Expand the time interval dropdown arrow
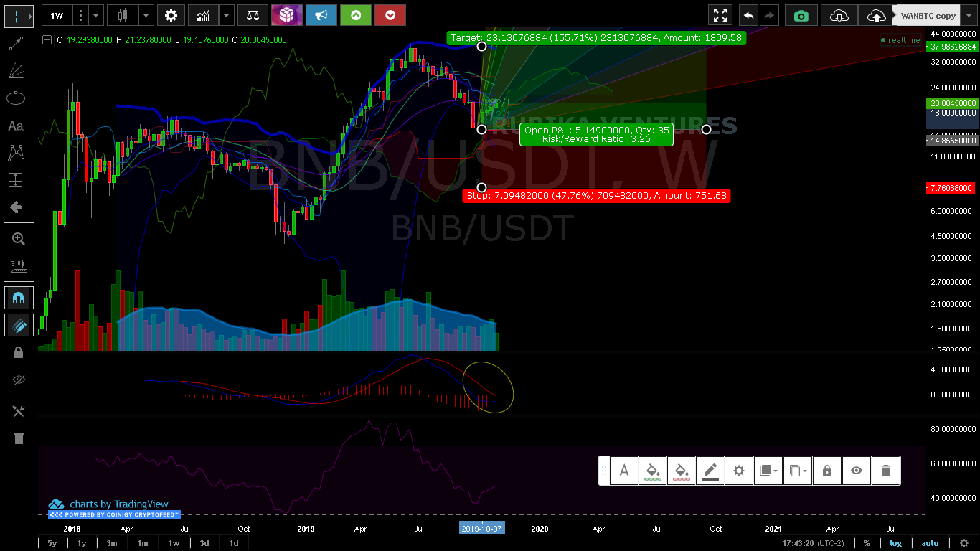Viewport: 980px width, 551px height. click(97, 15)
